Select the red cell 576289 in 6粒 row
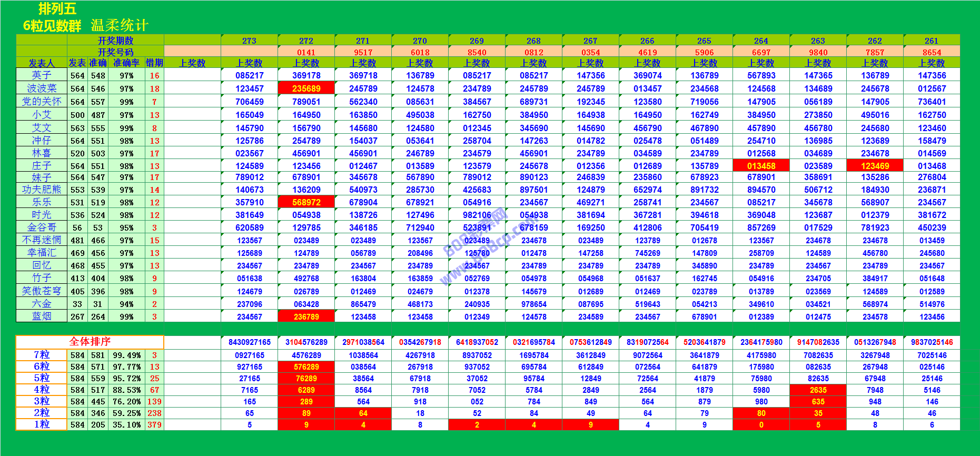This screenshot has height=456, width=980. 306,366
